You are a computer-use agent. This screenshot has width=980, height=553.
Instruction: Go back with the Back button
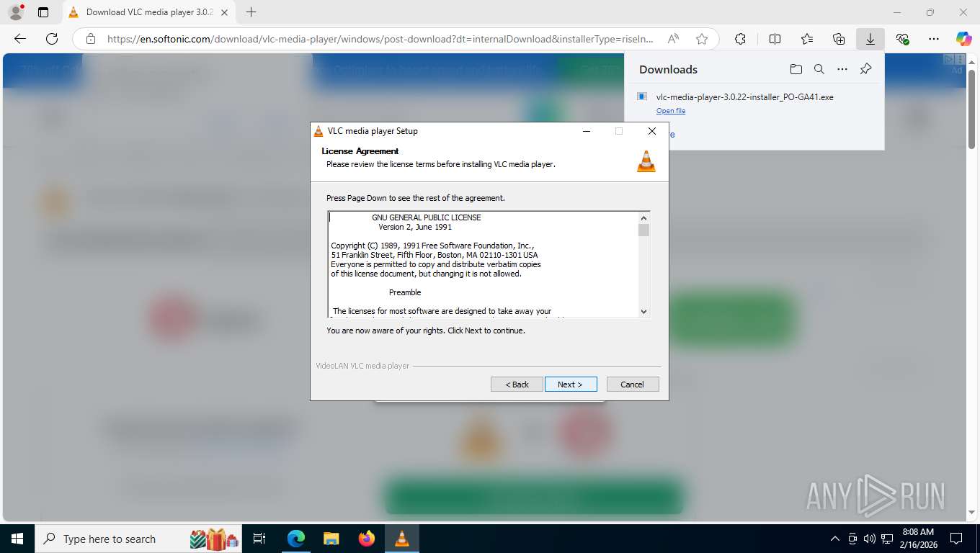click(x=517, y=385)
